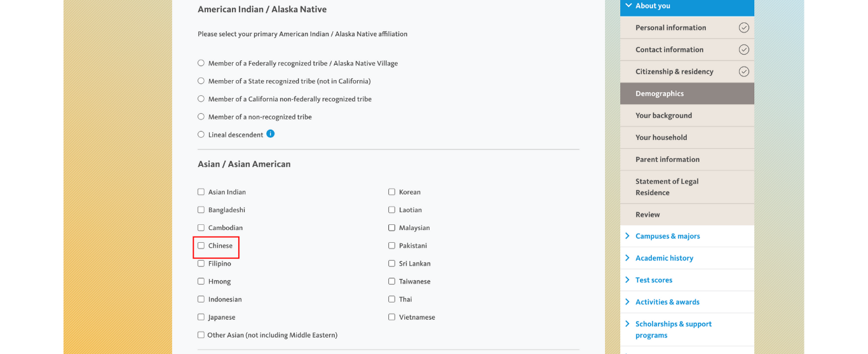The width and height of the screenshot is (868, 354).
Task: Click the Citizenship & residency checkmark icon
Action: click(x=743, y=72)
